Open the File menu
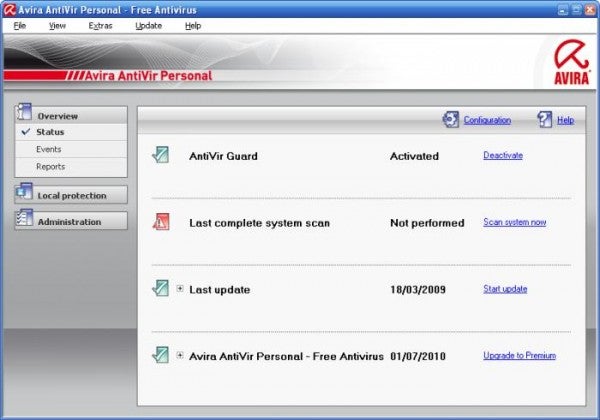 [x=20, y=25]
